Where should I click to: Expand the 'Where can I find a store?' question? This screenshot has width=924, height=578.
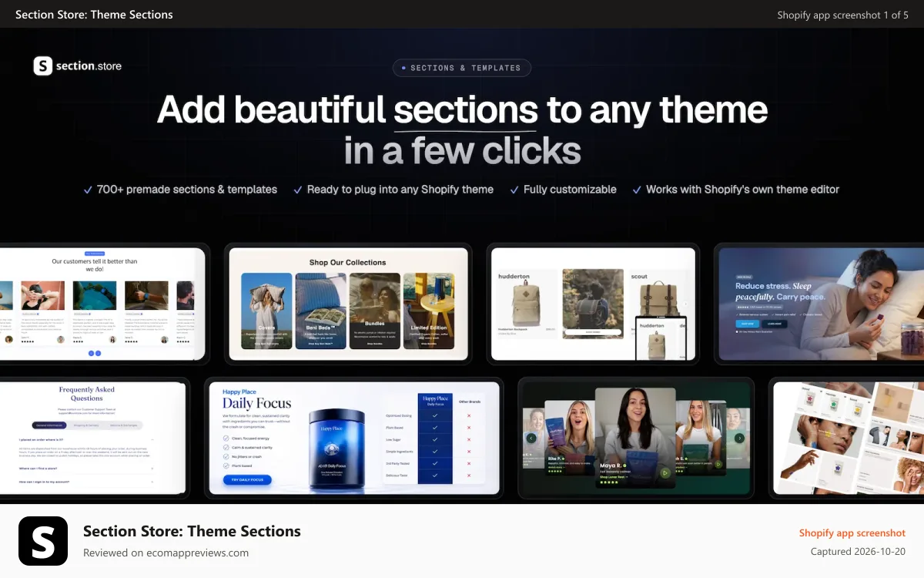pyautogui.click(x=86, y=469)
